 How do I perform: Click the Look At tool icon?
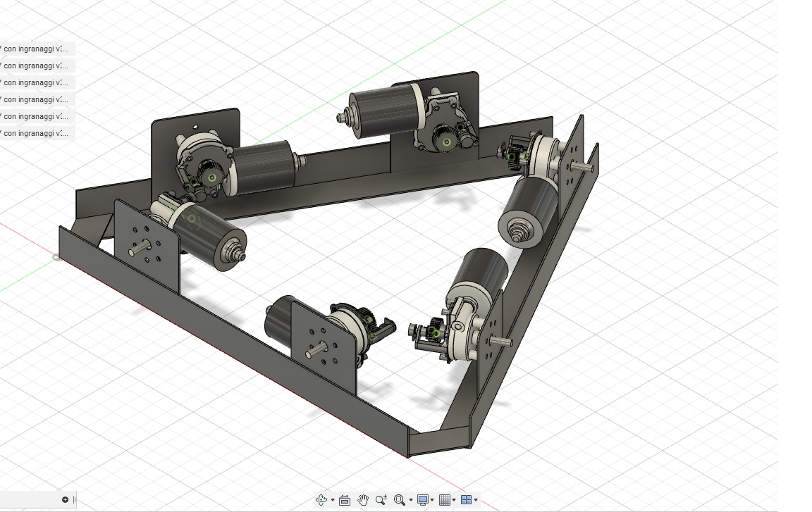point(345,500)
